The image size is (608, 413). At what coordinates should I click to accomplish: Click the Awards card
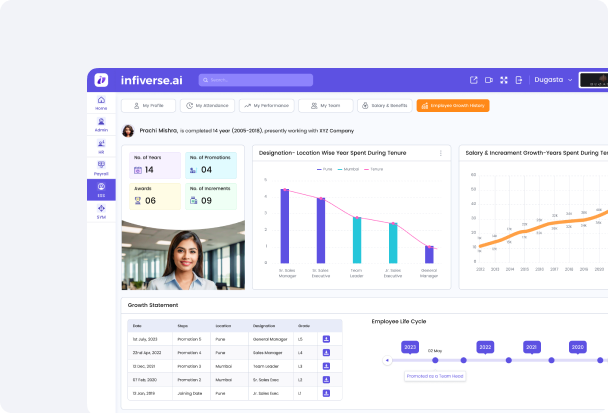click(x=155, y=196)
